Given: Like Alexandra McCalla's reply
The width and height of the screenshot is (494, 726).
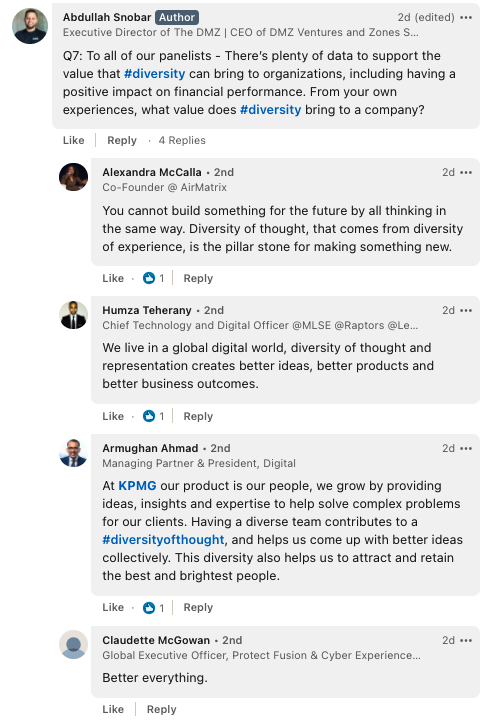Looking at the screenshot, I should coord(113,278).
